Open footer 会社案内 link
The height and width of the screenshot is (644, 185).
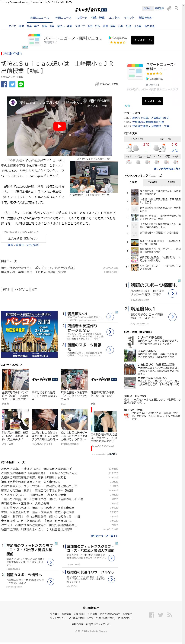coord(54,614)
